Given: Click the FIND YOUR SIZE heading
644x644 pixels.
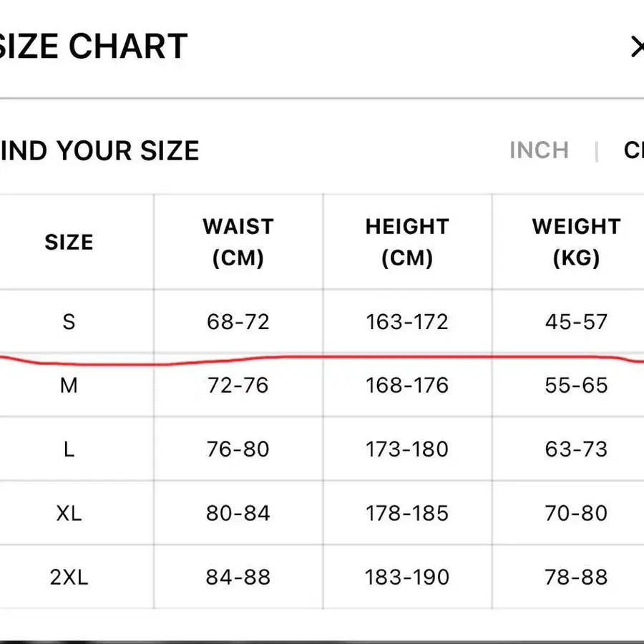Looking at the screenshot, I should tap(100, 151).
